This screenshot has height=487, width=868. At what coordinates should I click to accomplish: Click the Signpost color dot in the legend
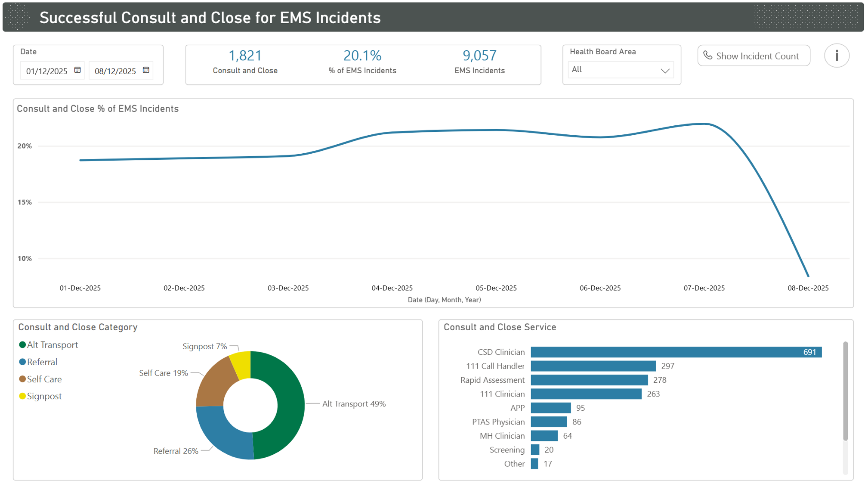(x=22, y=396)
